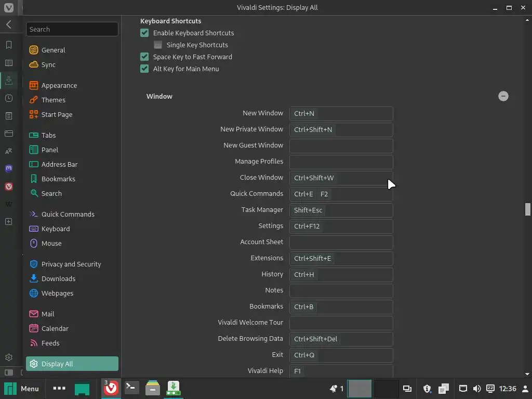The width and height of the screenshot is (532, 399).
Task: Open the History clock panel icon
Action: 9,98
